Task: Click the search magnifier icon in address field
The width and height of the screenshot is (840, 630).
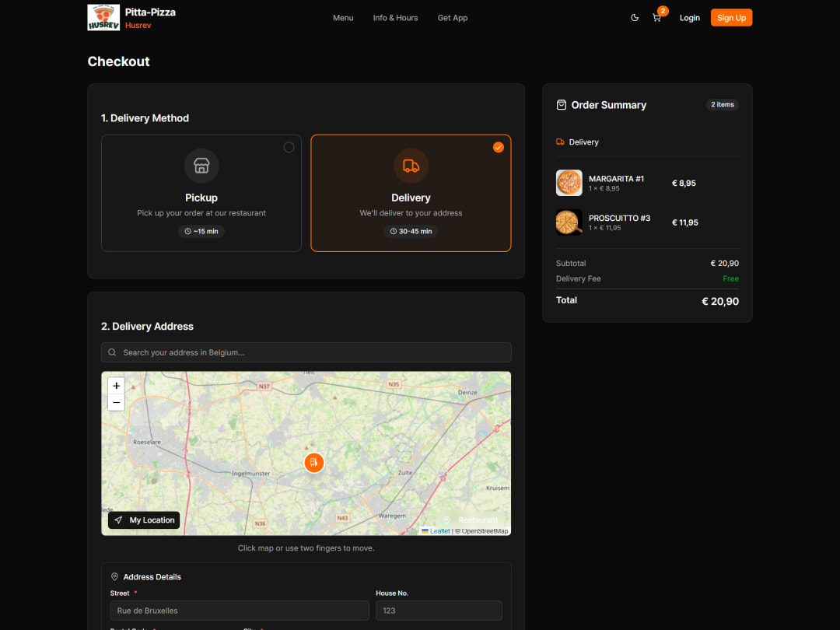Action: [x=112, y=352]
